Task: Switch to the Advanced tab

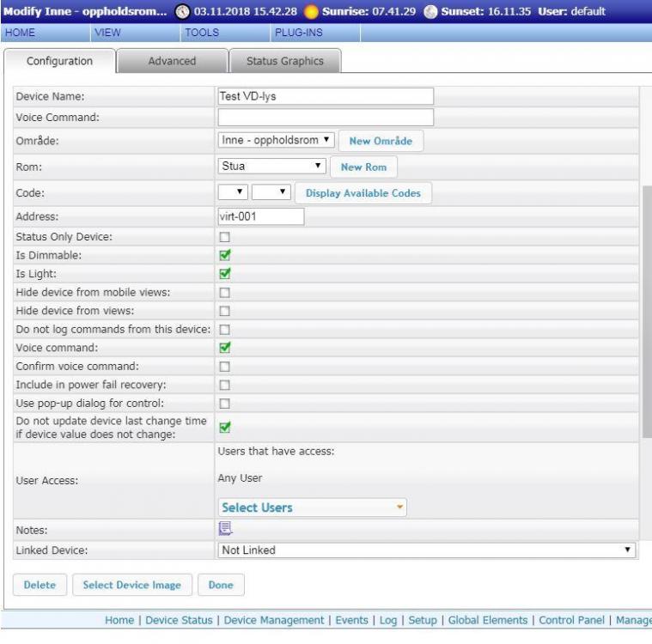Action: [172, 61]
